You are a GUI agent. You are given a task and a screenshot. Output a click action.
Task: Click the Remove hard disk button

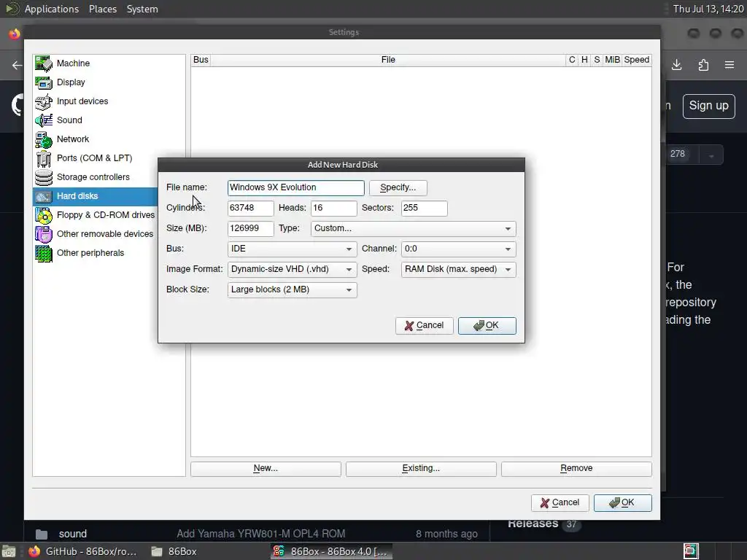(576, 469)
